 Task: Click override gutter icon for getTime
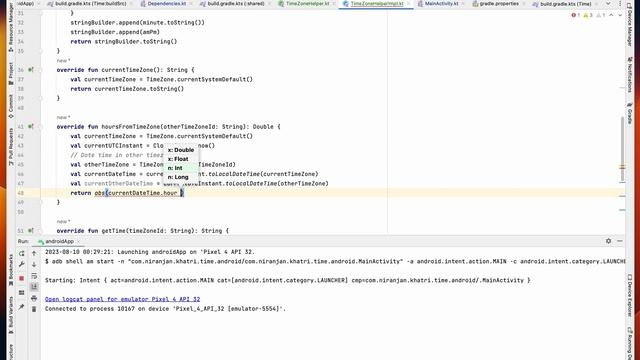coord(31,231)
